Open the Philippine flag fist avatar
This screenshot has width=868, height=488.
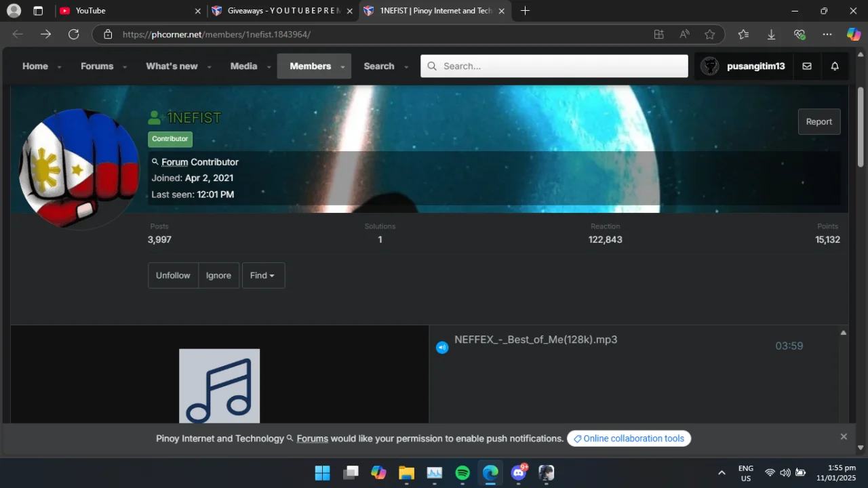(x=79, y=168)
